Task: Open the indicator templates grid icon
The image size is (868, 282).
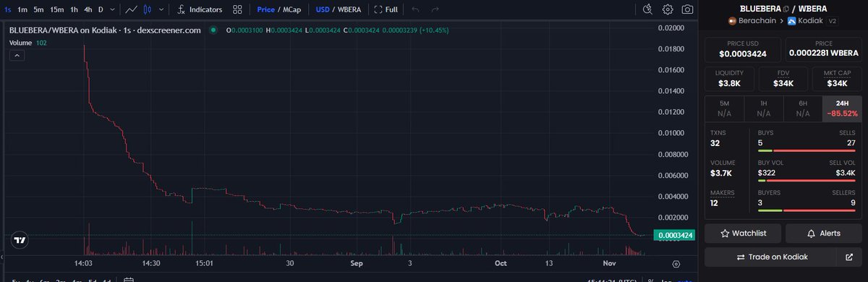Action: (237, 9)
